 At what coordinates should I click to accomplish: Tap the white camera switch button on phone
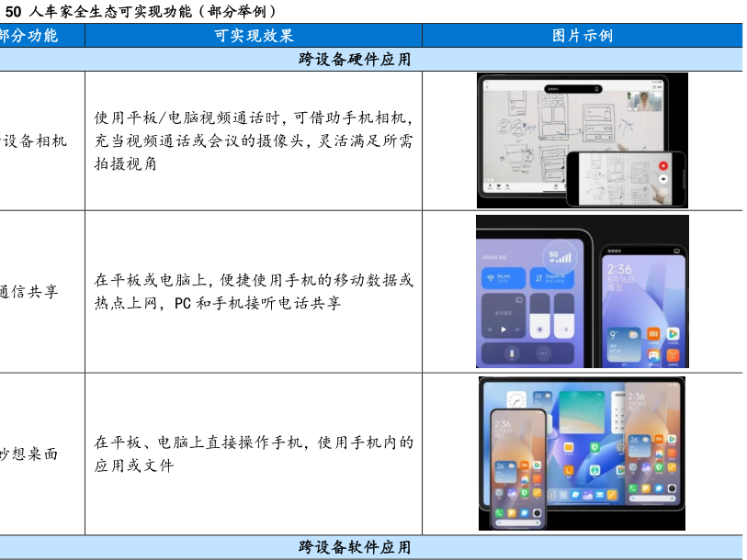point(662,180)
